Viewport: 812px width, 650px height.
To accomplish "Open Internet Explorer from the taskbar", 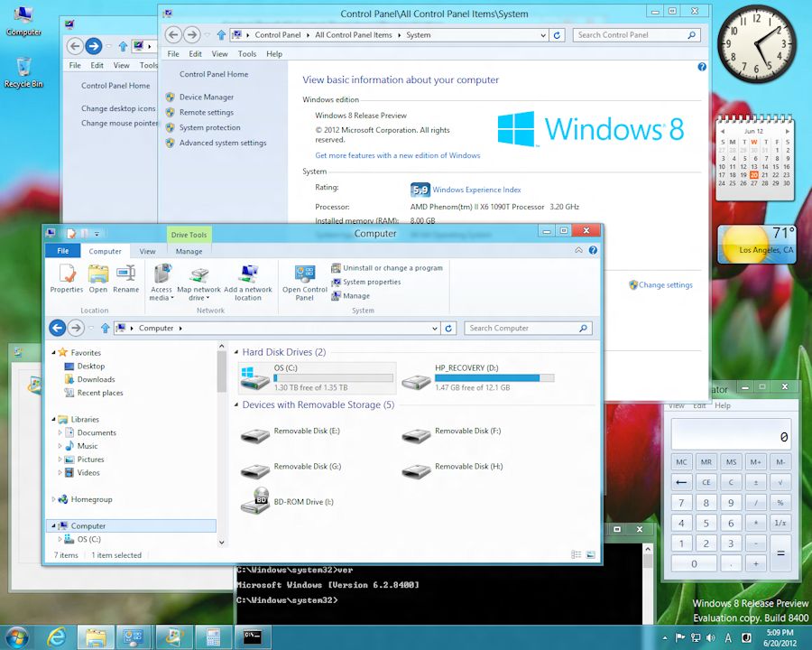I will (57, 636).
